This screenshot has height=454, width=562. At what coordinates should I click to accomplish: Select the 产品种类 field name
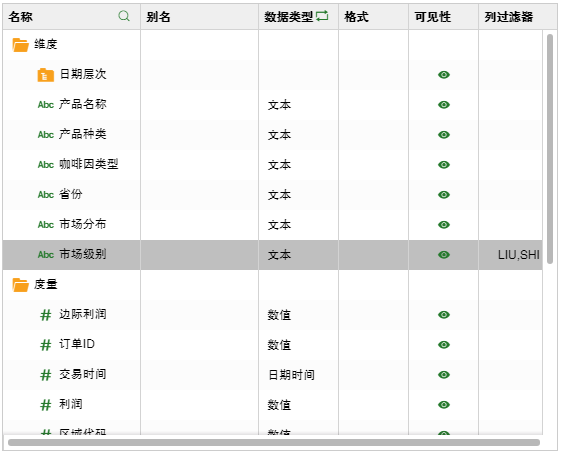pyautogui.click(x=83, y=134)
